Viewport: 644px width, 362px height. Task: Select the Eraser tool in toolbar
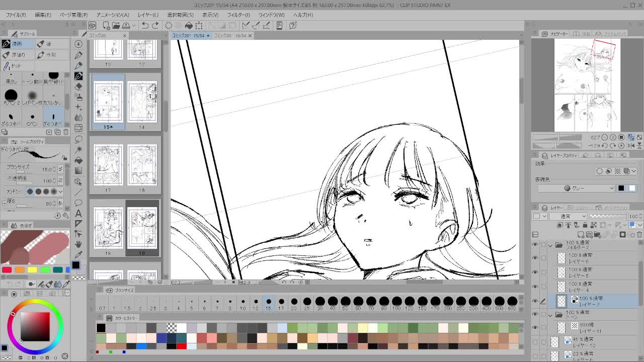(x=78, y=86)
